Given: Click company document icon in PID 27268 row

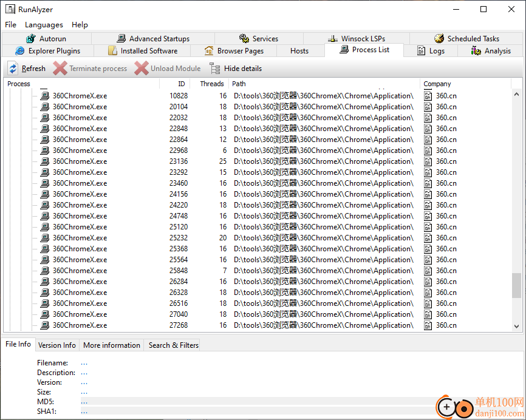Looking at the screenshot, I should point(428,325).
